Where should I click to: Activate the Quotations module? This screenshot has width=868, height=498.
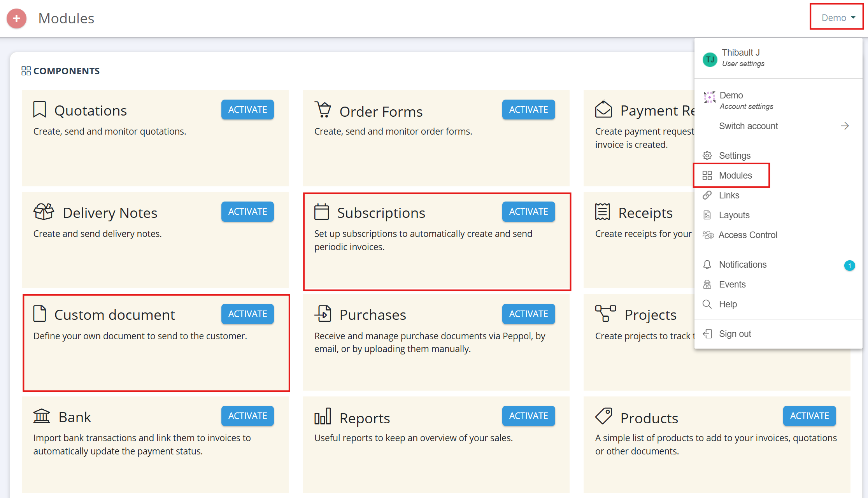[x=247, y=110]
